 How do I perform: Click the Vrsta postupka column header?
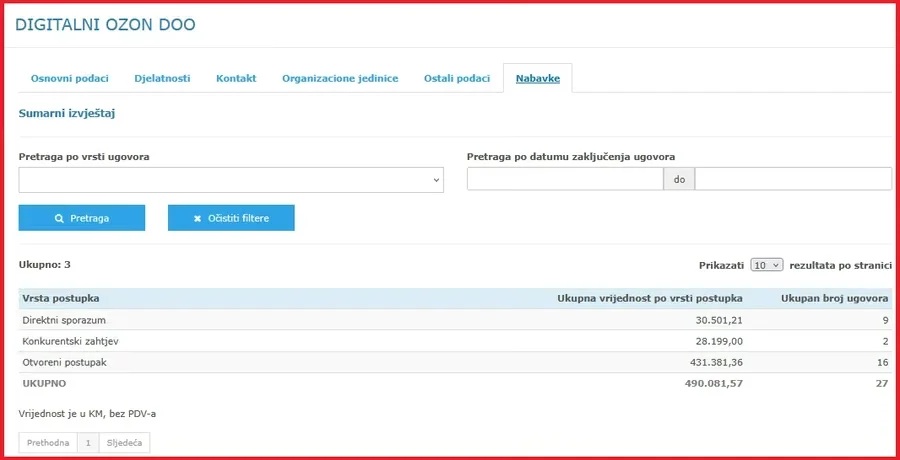click(x=61, y=298)
